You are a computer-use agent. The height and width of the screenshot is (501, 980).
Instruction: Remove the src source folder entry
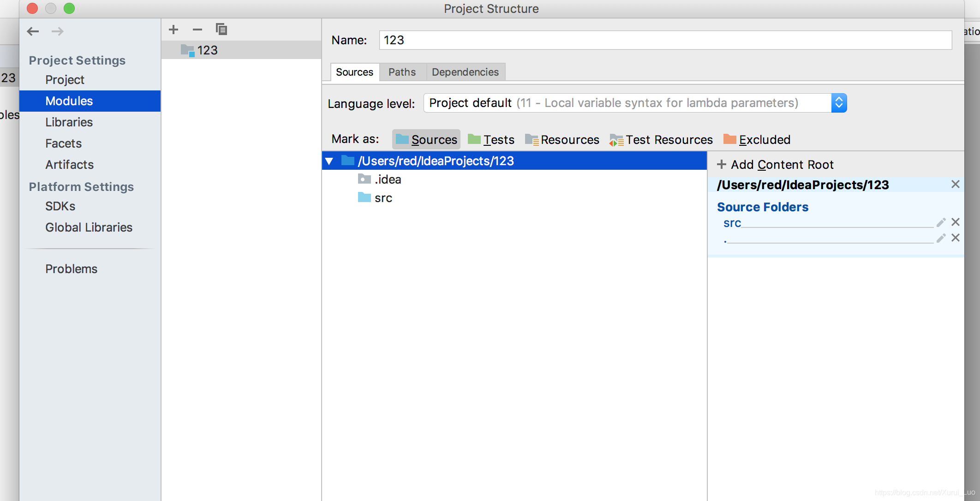(956, 222)
